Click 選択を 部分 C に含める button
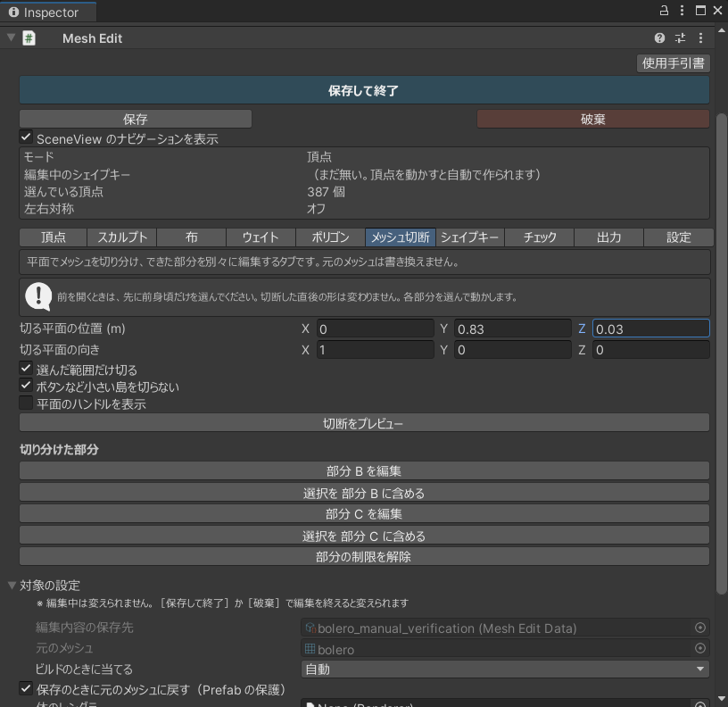Screen dimensions: 728x707 pos(364,535)
